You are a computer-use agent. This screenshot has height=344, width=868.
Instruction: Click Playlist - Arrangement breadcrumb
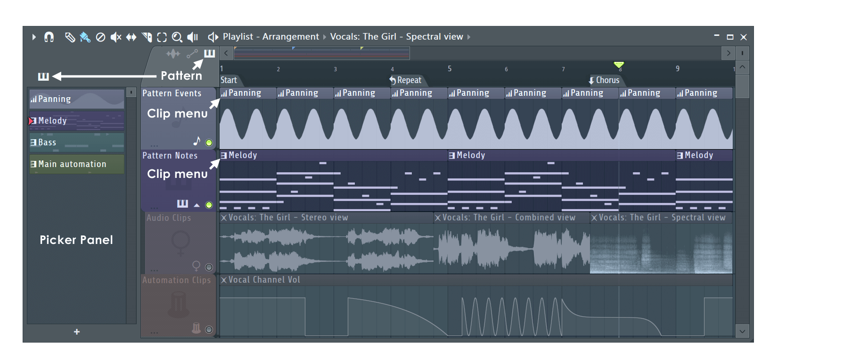(270, 37)
